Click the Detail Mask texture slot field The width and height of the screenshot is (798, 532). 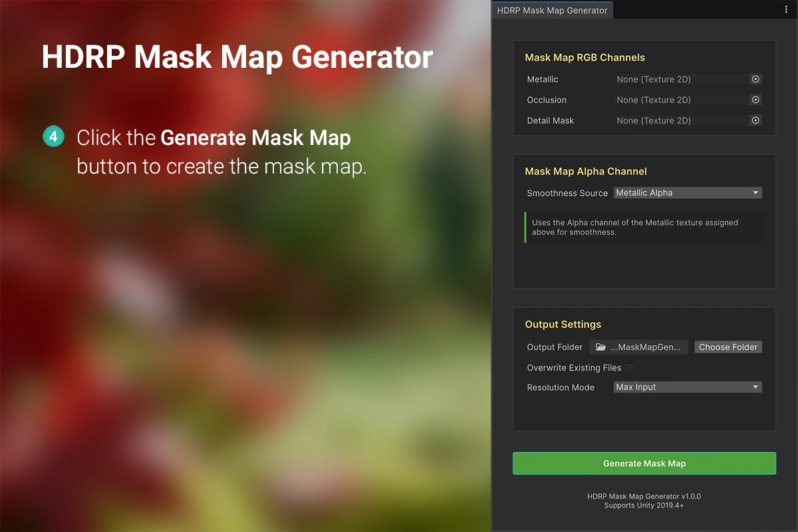tap(680, 120)
